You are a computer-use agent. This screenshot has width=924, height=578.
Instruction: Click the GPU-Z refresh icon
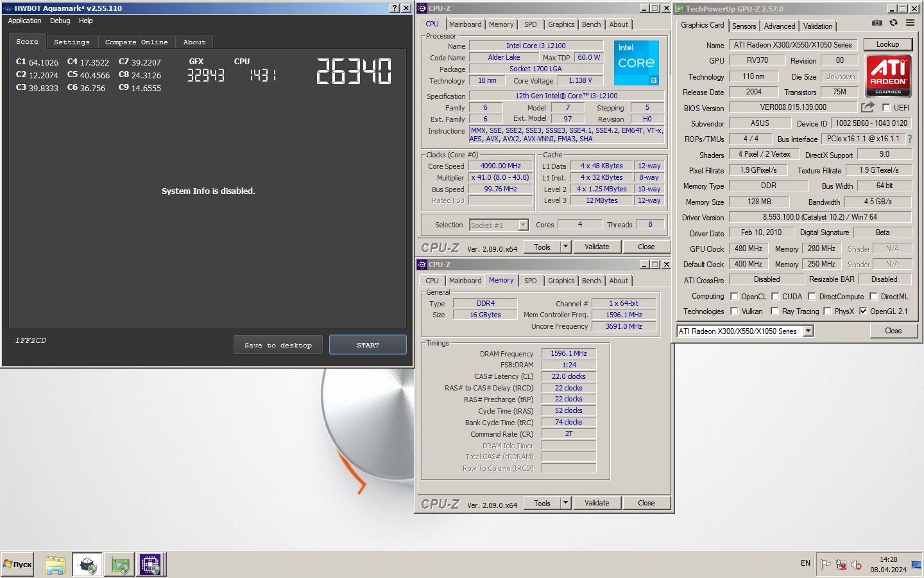click(x=893, y=23)
